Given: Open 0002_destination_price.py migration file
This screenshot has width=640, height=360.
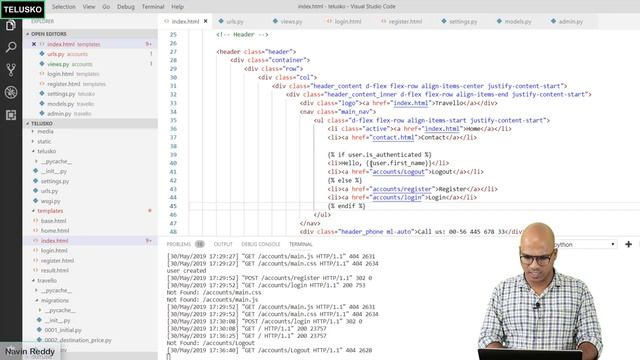Looking at the screenshot, I should (x=78, y=340).
